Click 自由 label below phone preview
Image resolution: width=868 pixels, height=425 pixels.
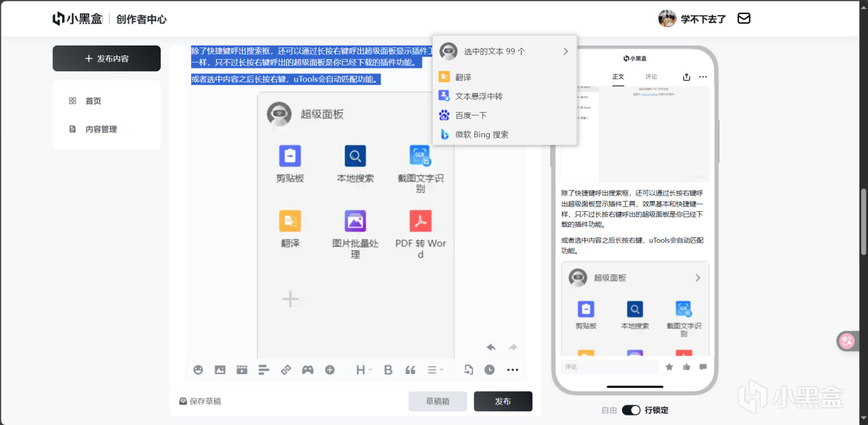pos(609,410)
